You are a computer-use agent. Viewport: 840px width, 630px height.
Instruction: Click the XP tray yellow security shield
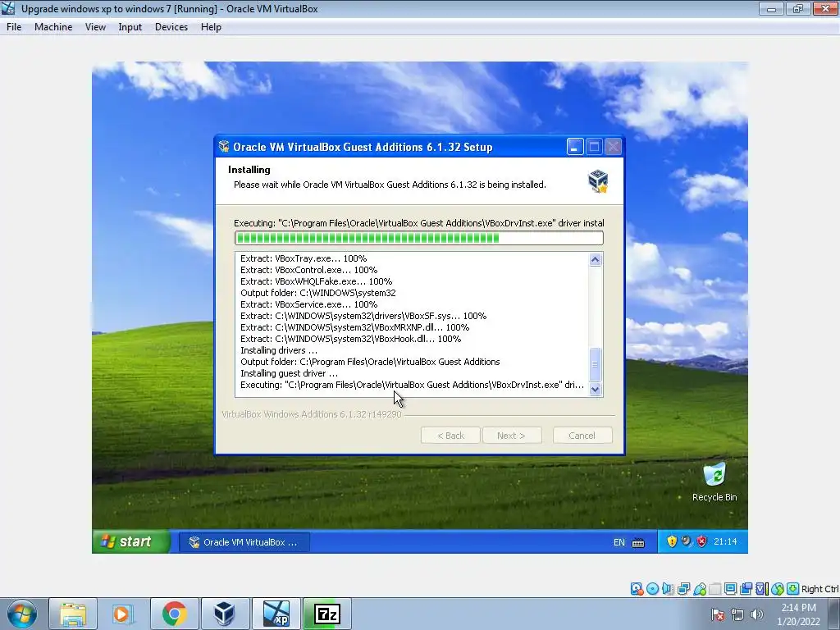click(672, 541)
